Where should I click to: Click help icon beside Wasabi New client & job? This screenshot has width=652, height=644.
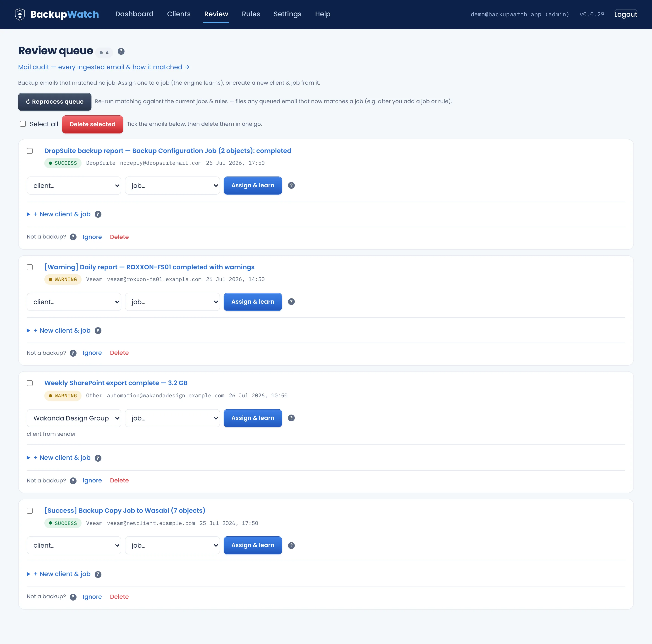(x=98, y=574)
